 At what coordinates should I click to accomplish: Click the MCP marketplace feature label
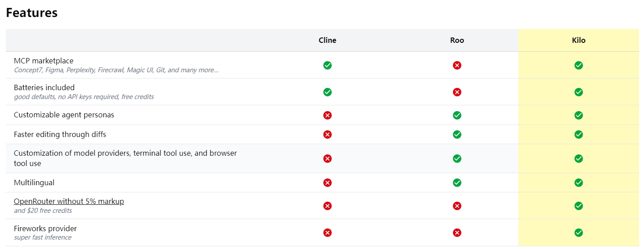[x=44, y=61]
